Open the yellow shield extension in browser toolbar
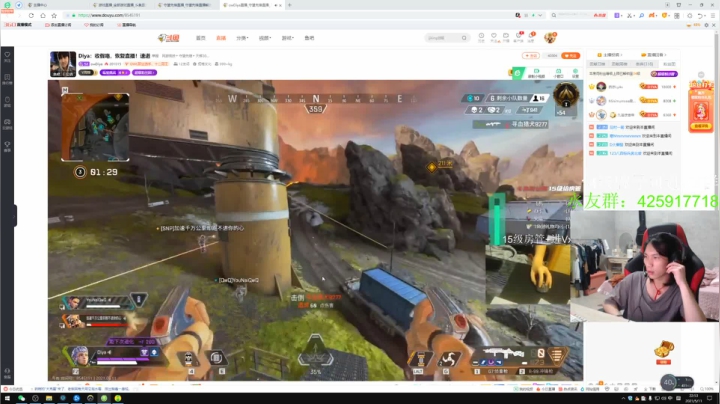 [664, 15]
